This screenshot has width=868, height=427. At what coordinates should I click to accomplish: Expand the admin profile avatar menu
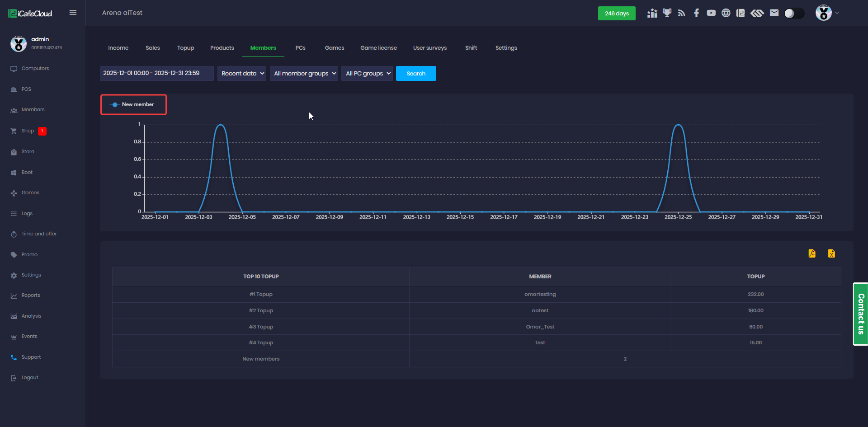pos(827,13)
